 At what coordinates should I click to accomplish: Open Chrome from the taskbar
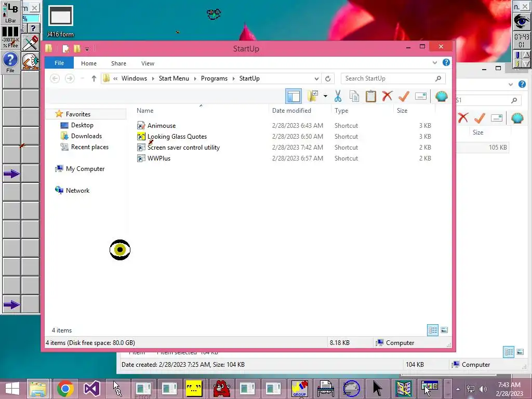[x=65, y=389]
